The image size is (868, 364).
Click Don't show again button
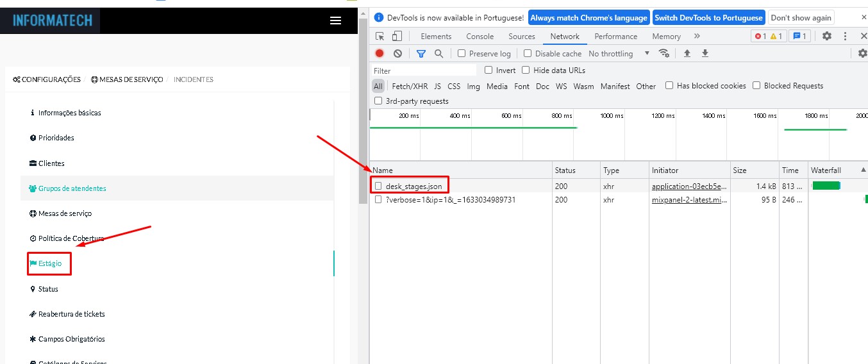[801, 18]
